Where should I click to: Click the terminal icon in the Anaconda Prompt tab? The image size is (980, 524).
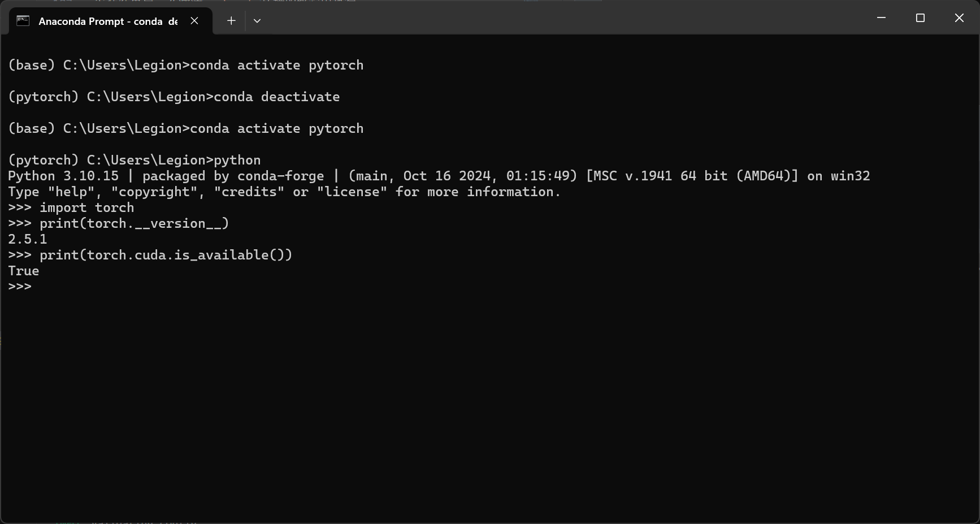point(23,21)
